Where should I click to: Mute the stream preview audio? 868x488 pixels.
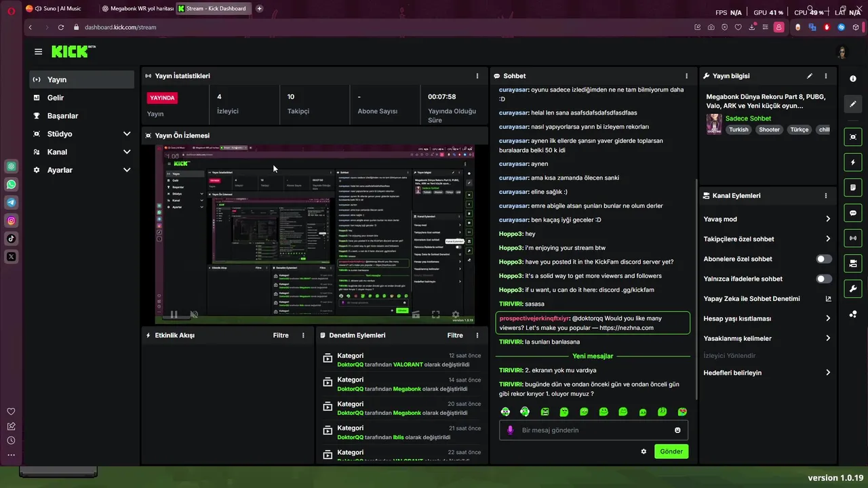[194, 314]
